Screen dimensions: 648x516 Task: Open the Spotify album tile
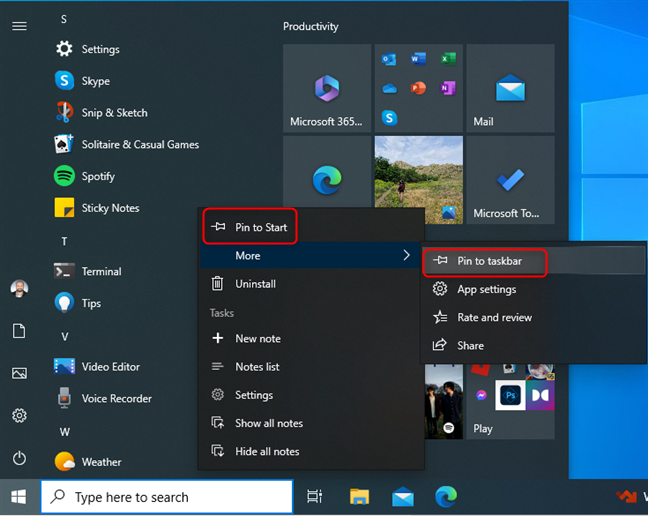[x=443, y=402]
